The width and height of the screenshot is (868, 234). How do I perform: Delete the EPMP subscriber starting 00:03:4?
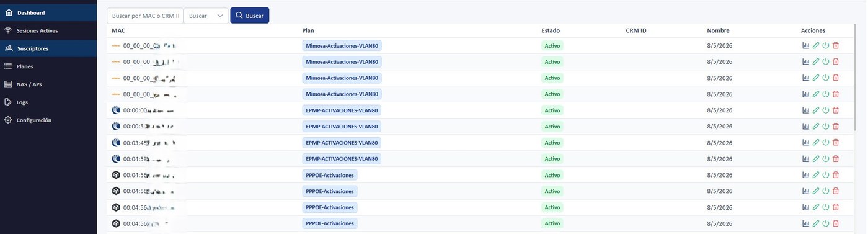coord(836,142)
